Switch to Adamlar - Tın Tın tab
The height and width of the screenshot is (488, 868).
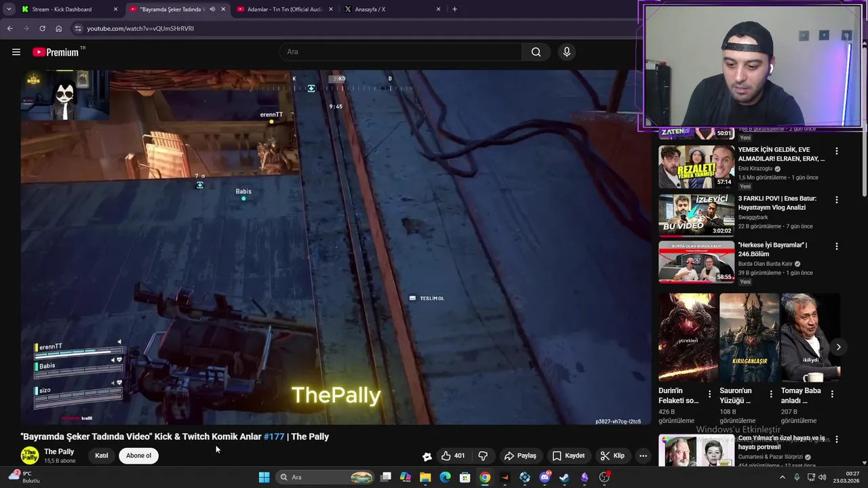click(285, 9)
